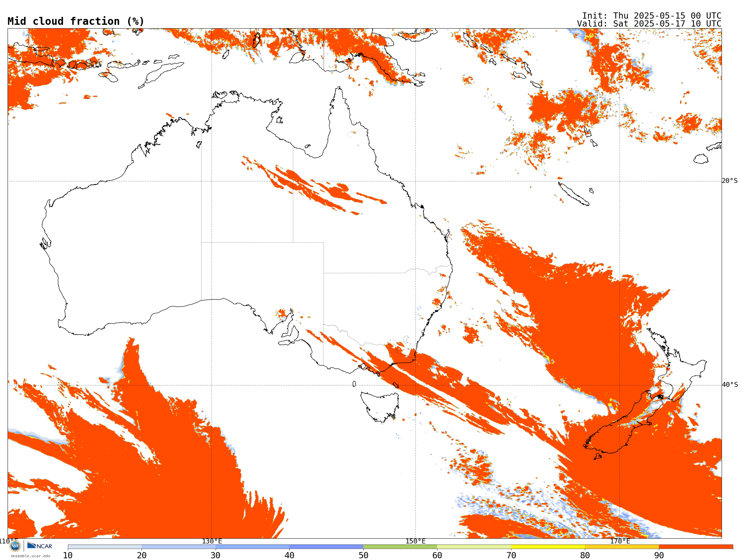Click the 20°S latitude label
Viewport: 744px width, 560px height.
[730, 181]
